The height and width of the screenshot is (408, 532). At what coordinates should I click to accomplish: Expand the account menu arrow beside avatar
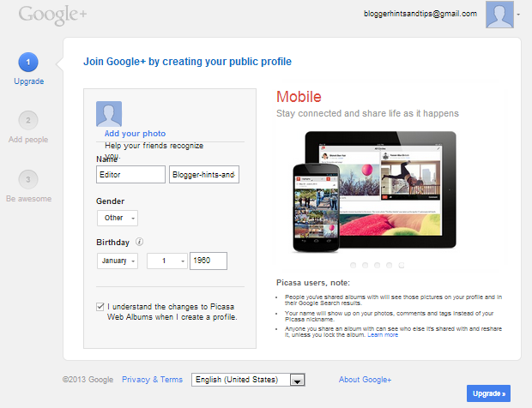click(518, 15)
